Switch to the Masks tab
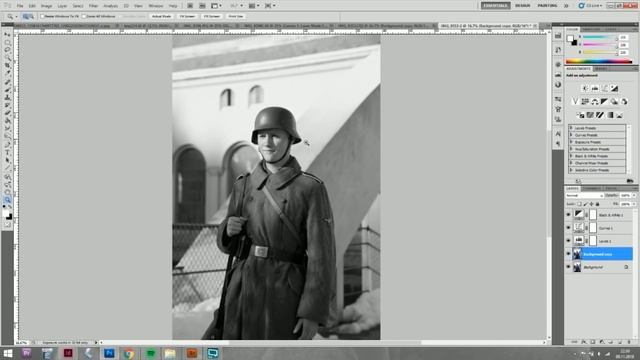 coord(601,69)
